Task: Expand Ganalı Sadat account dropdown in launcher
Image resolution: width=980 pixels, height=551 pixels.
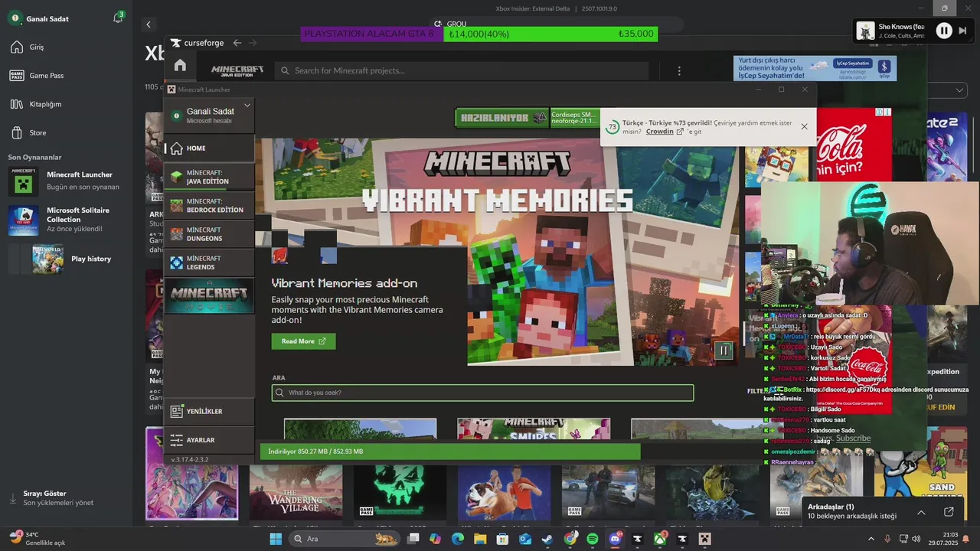Action: click(x=247, y=106)
